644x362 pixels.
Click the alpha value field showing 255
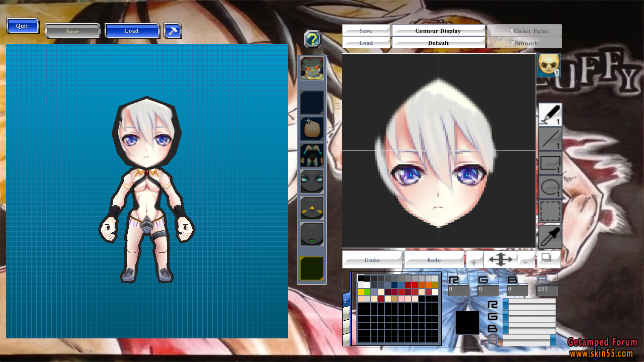547,291
